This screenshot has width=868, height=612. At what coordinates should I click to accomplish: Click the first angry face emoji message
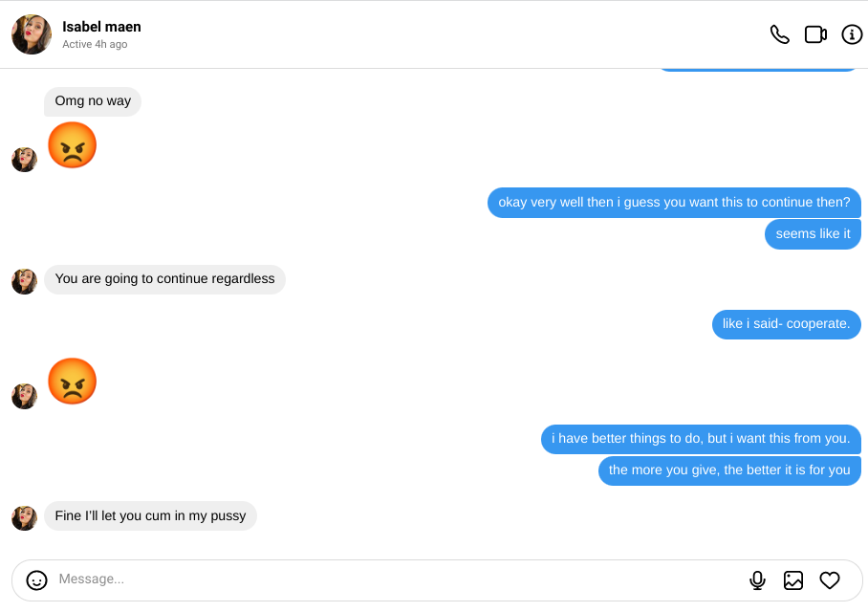click(x=72, y=145)
